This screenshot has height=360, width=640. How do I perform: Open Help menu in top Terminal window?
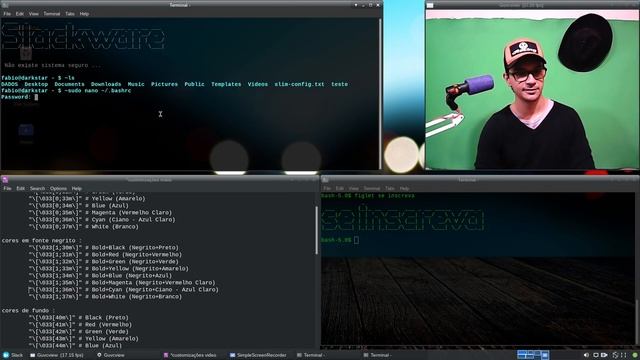pyautogui.click(x=84, y=14)
